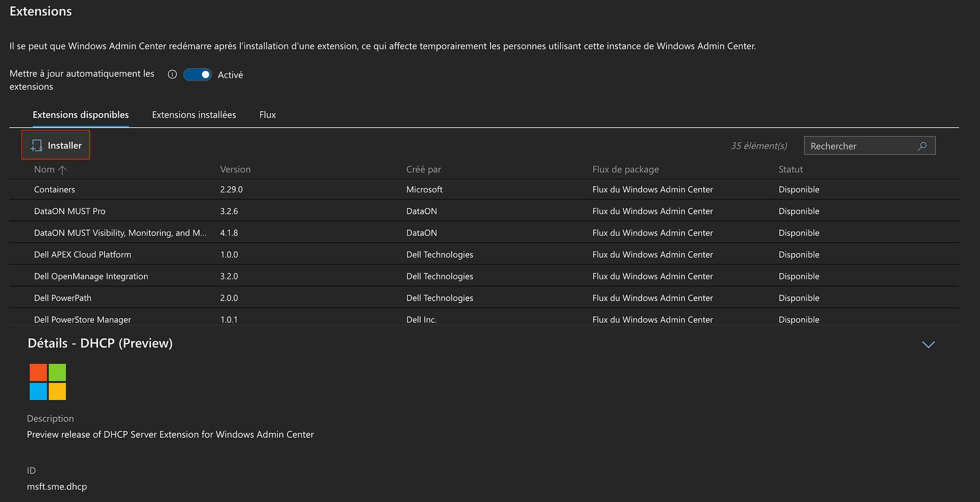Click the magnifying glass search icon

(922, 146)
